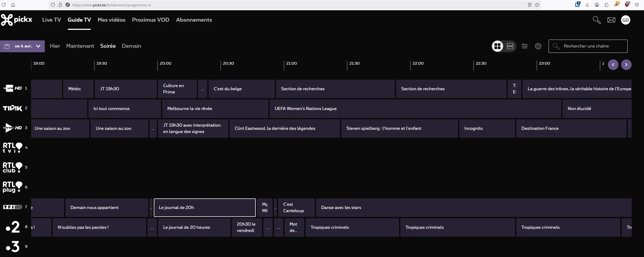Open Destination France programme
Screen dimensions: 644x257
coord(571,128)
